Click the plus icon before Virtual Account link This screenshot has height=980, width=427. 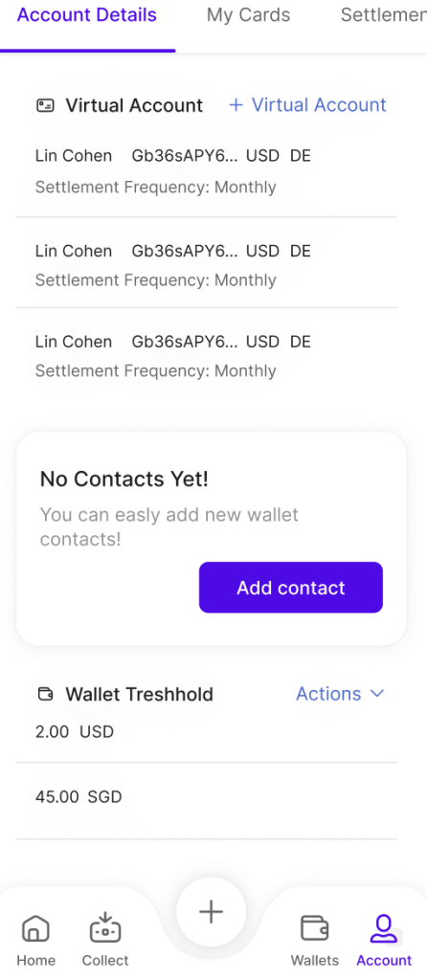tap(236, 105)
